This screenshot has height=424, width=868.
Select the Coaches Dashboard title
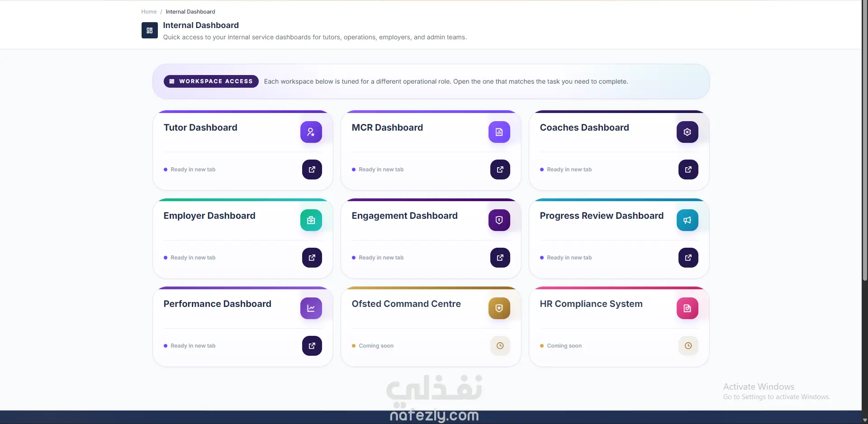584,127
